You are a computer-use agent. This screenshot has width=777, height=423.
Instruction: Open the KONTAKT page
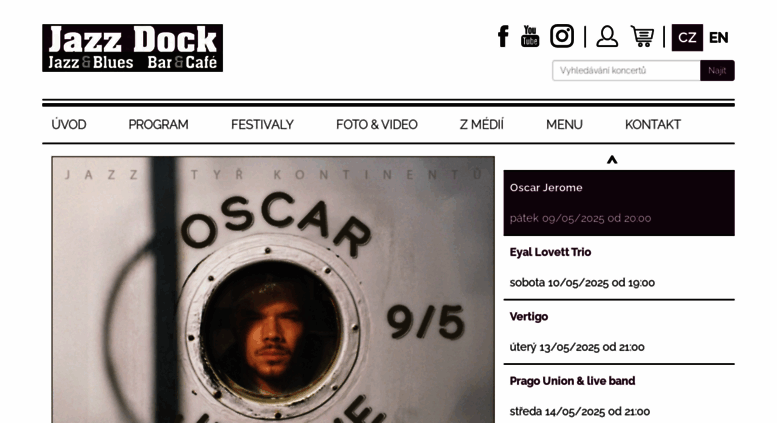tap(653, 124)
